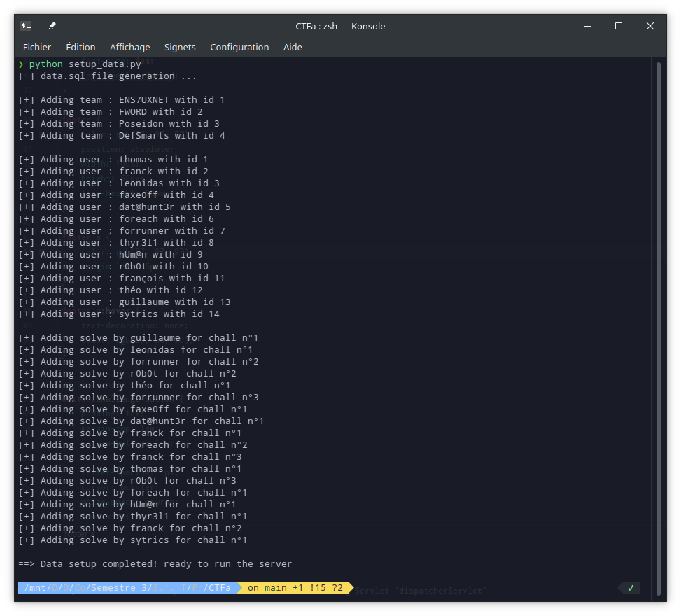Click the 'Adding team : DefSmarts with id 4' line

coord(122,136)
